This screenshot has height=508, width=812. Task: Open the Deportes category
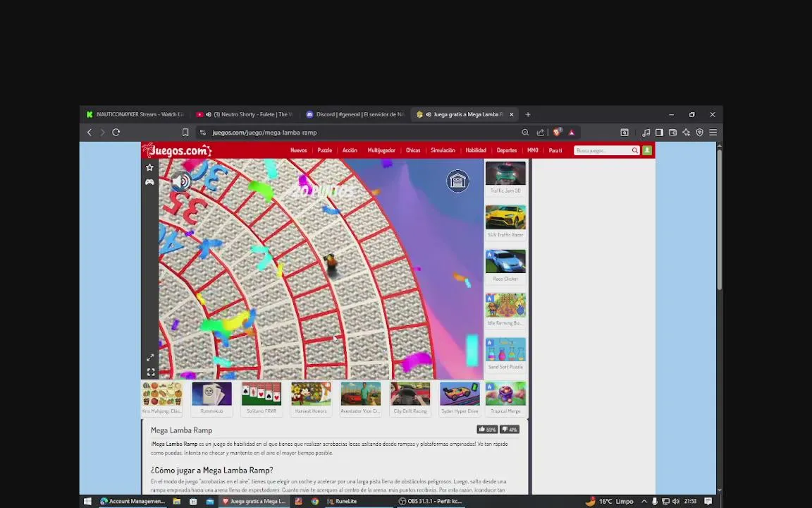pyautogui.click(x=507, y=150)
